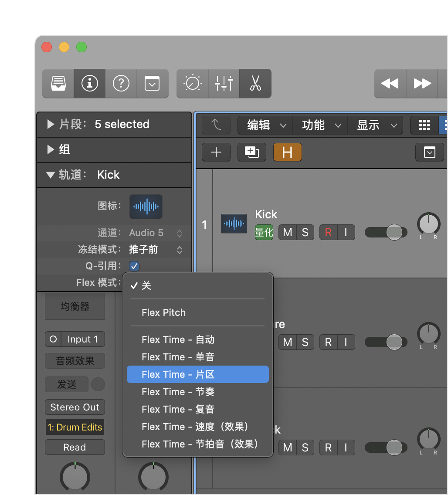
Task: Select Flex Time - 片区 menu item
Action: (197, 374)
